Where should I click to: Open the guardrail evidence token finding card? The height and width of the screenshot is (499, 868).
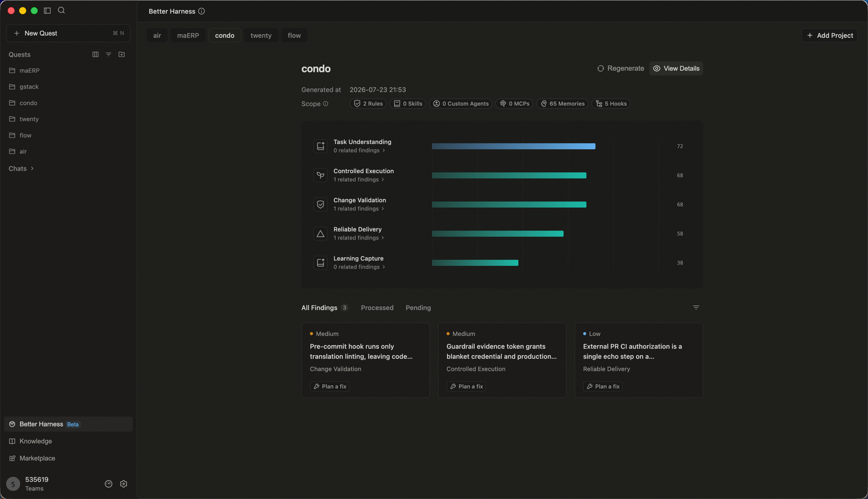(502, 360)
